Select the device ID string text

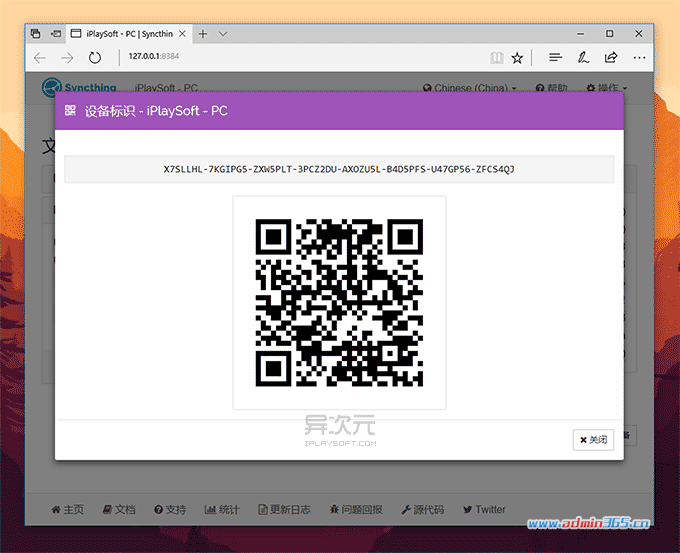339,169
